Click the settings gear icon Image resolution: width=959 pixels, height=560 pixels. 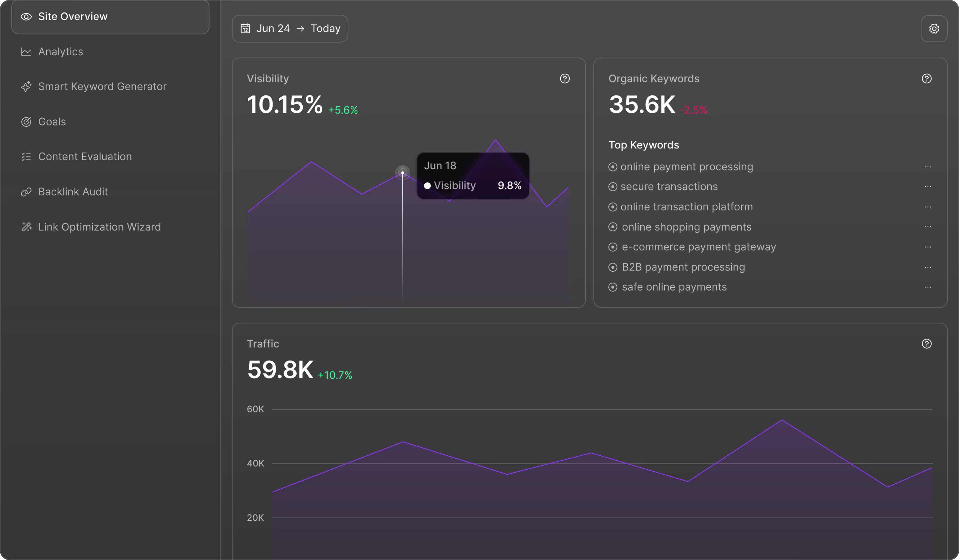pos(934,28)
